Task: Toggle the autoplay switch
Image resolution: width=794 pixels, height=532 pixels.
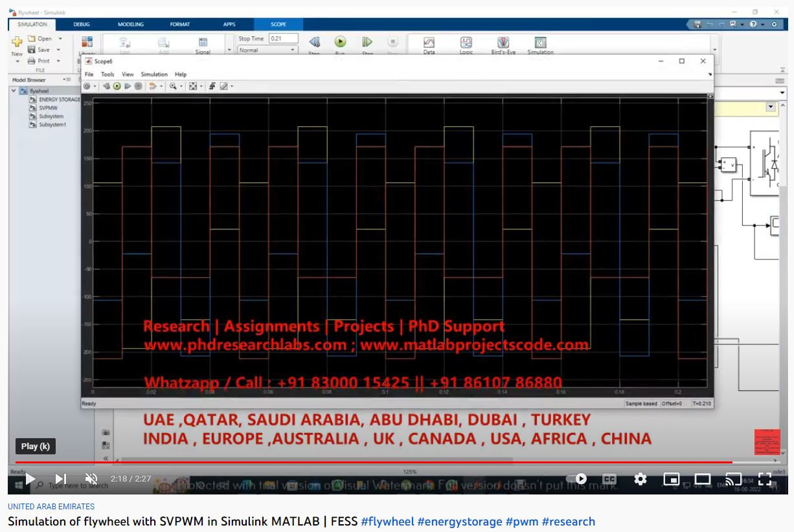Action: pyautogui.click(x=576, y=479)
